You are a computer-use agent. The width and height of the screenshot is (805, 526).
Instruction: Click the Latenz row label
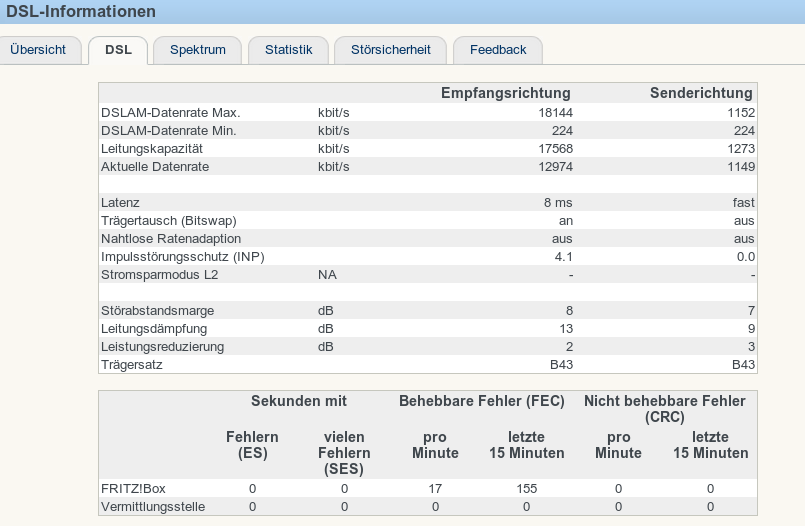click(121, 203)
